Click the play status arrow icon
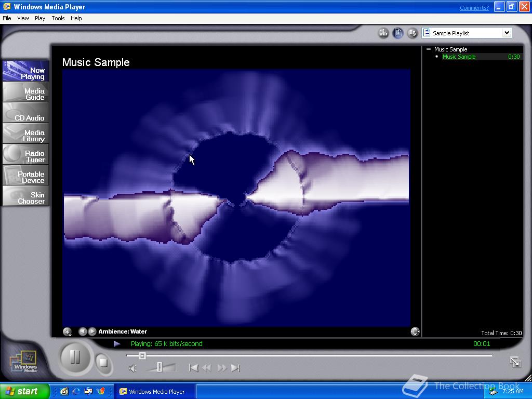Screen dimensions: 532x399 coord(117,344)
